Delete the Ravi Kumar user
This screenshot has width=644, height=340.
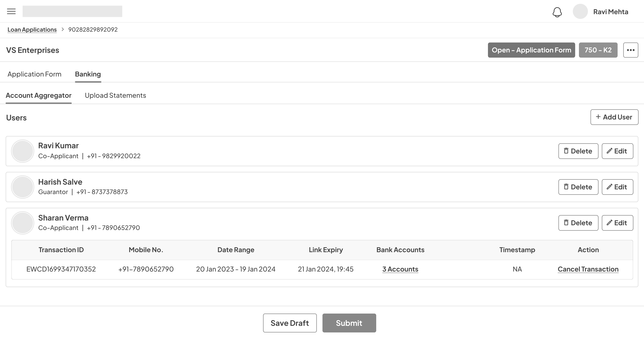click(578, 151)
